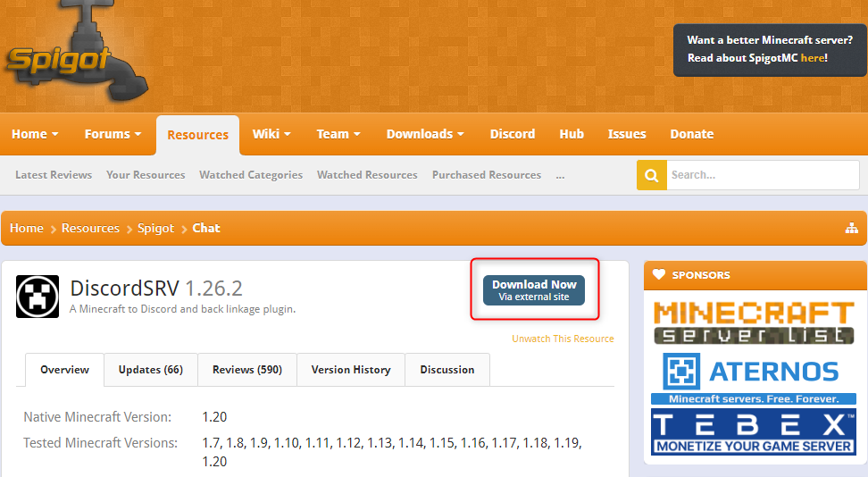Expand the Forums dropdown menu
Image resolution: width=868 pixels, height=477 pixels.
[113, 134]
